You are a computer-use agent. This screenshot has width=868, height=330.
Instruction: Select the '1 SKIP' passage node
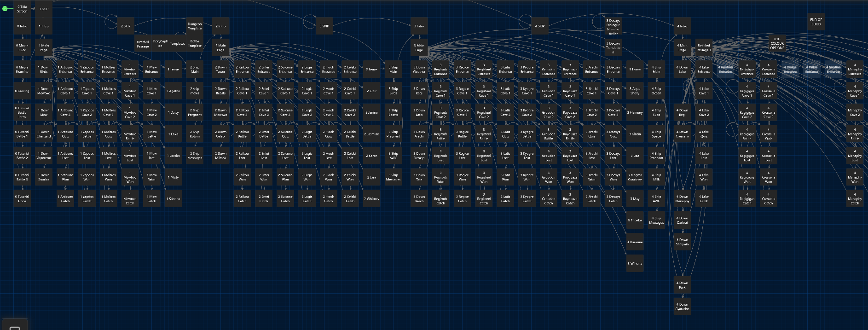coord(44,9)
